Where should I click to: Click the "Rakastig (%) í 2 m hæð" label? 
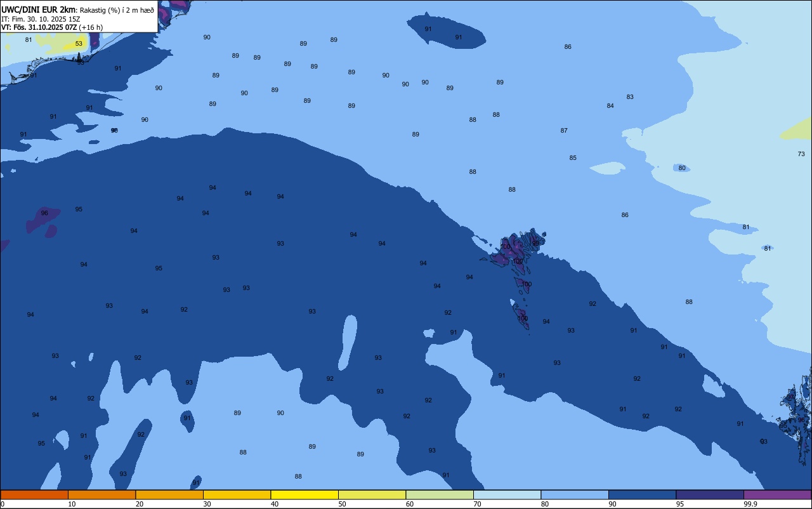[117, 10]
